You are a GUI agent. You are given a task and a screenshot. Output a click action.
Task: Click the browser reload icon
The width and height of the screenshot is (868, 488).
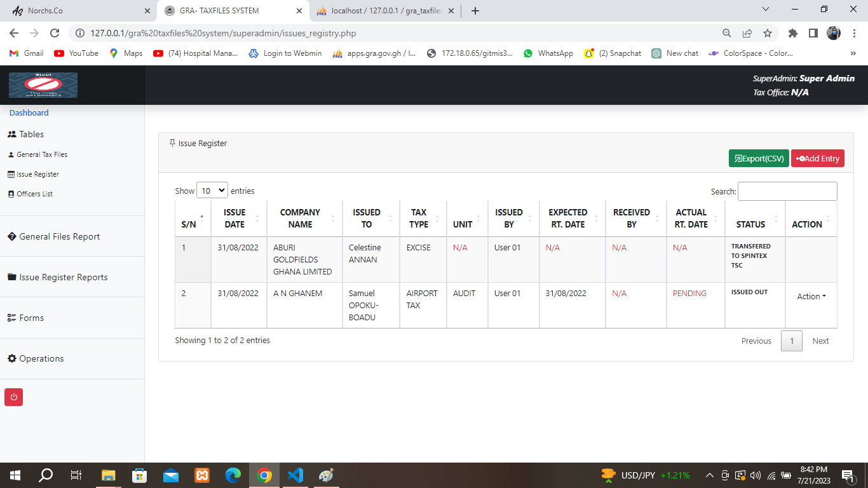click(x=55, y=33)
